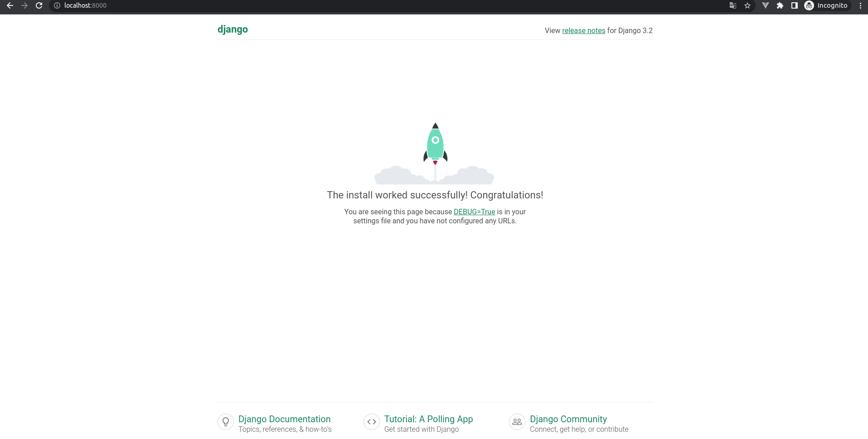Open the Vue devtools extension icon
This screenshot has height=439, width=868.
tap(765, 5)
